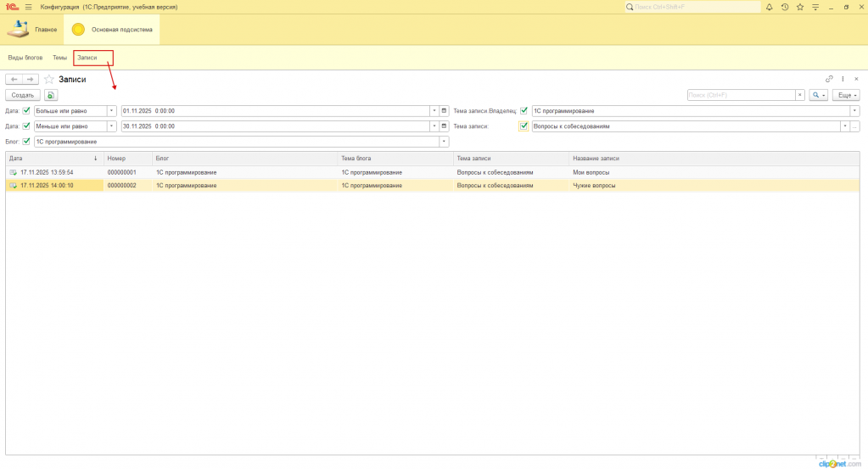
Task: Go forward with the right arrow
Action: (x=31, y=79)
